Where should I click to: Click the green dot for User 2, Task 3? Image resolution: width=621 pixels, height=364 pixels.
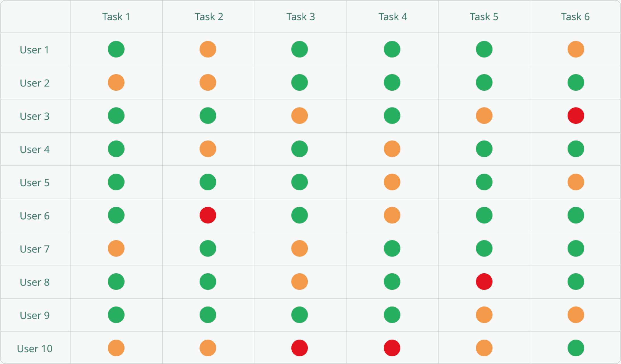299,82
